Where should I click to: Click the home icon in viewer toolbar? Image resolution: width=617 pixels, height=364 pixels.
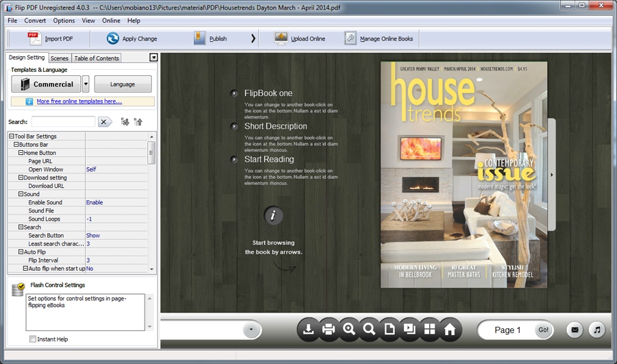pos(450,329)
